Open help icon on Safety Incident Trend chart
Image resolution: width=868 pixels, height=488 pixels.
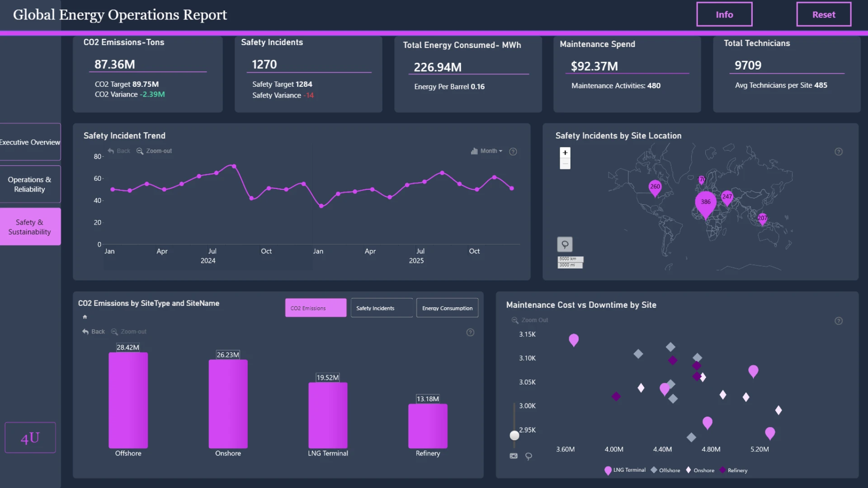[x=513, y=152]
